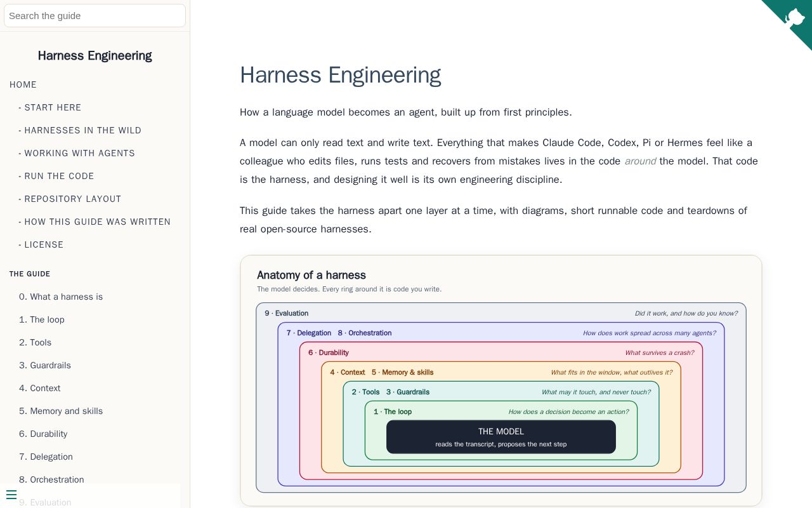Navigate to RUN THE CODE
Screen dimensions: 812x508
pyautogui.click(x=59, y=176)
